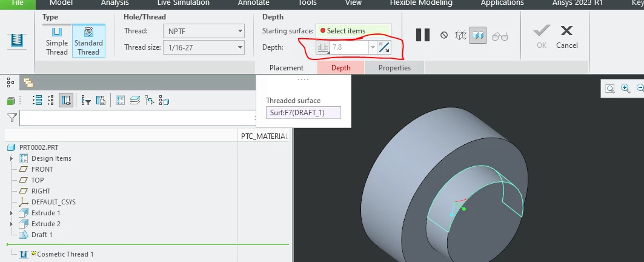
Task: Expand all model tree branches
Action: pos(38,100)
